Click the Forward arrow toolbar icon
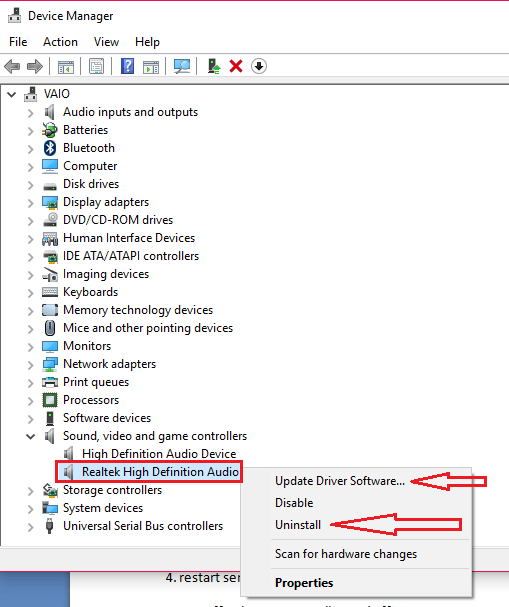The width and height of the screenshot is (509, 607). pyautogui.click(x=35, y=66)
